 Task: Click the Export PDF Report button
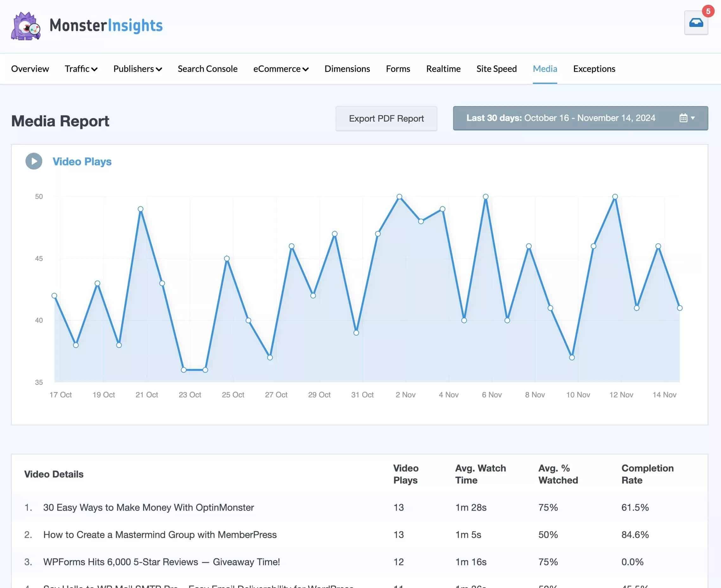386,118
